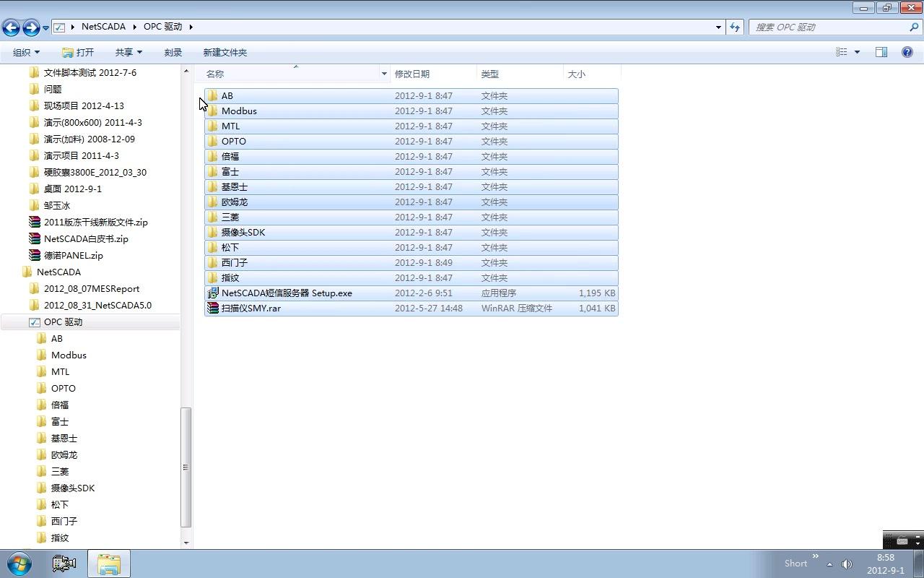Toggle the OPC 驱动 checkbox in tree
Viewport: 924px width, 578px height.
point(34,322)
